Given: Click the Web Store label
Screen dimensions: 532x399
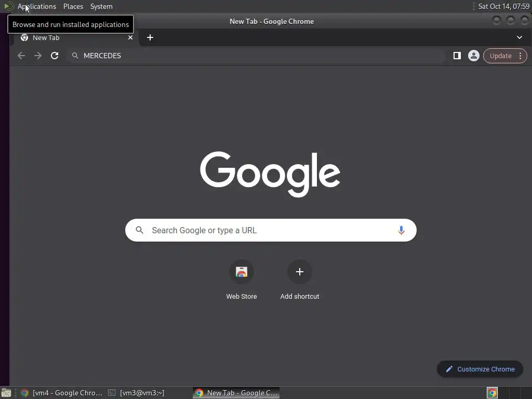Looking at the screenshot, I should (x=242, y=297).
